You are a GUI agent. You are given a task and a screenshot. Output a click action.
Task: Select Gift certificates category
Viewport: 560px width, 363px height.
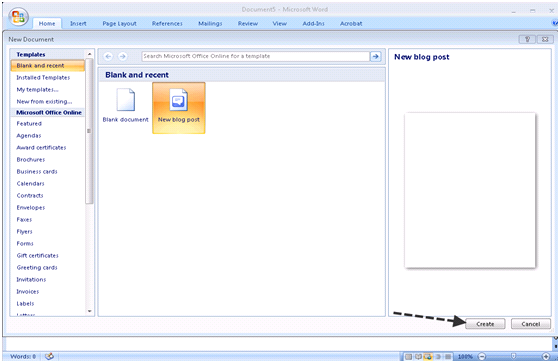coord(37,255)
